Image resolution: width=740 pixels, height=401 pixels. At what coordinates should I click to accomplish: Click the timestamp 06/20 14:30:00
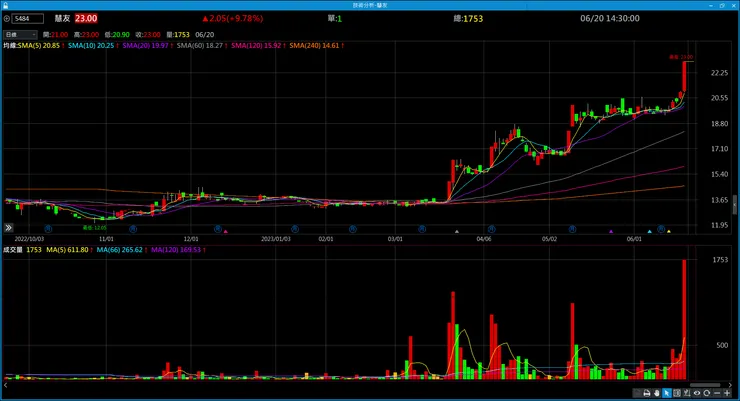pos(610,18)
